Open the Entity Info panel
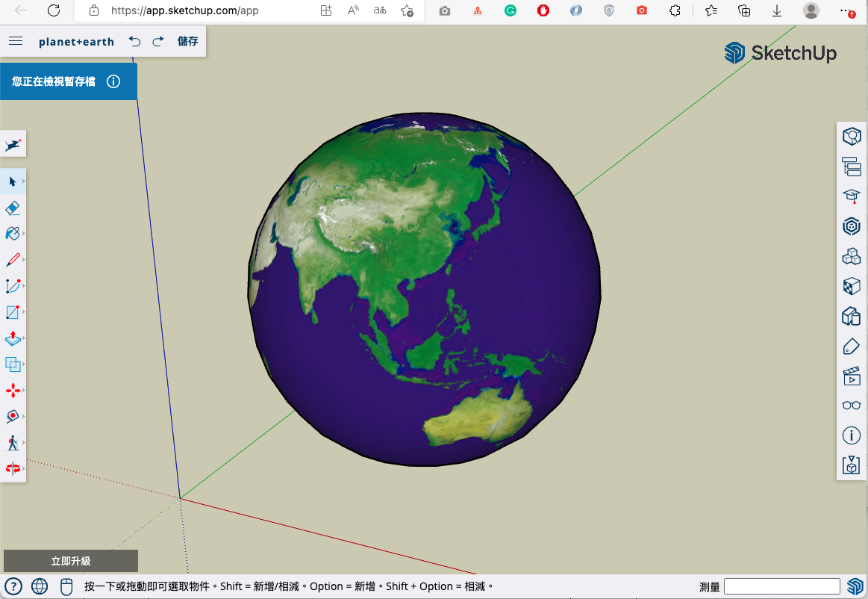Image resolution: width=868 pixels, height=599 pixels. pos(852,137)
